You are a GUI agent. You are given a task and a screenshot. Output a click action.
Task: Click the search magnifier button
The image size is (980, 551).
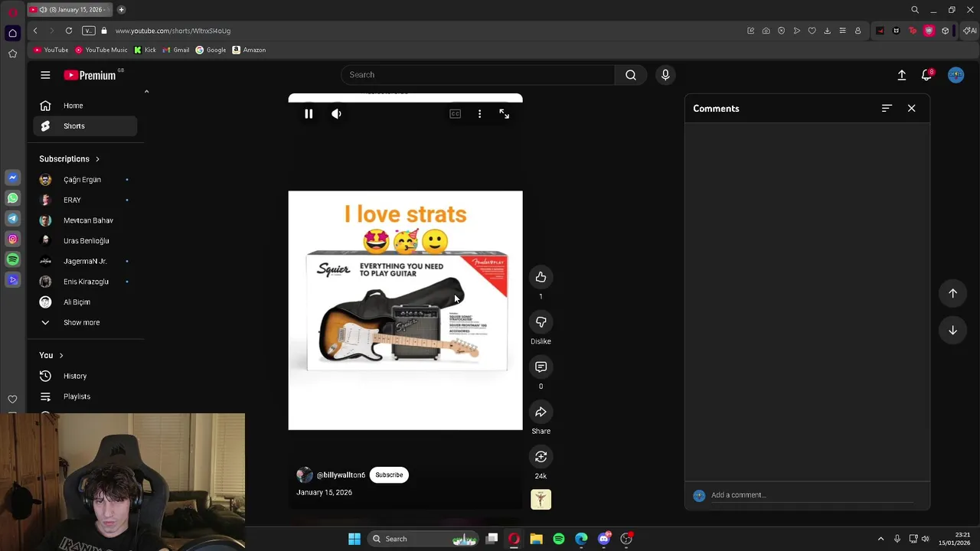631,75
